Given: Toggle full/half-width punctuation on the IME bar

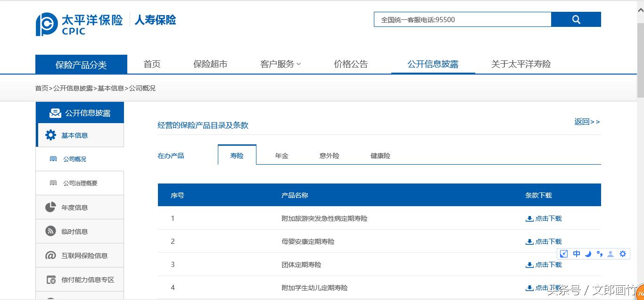Looking at the screenshot, I should coord(599,254).
